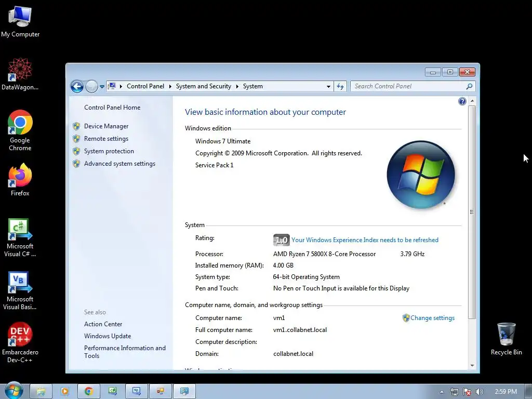Click the blue Back arrow button
This screenshot has height=399, width=532.
[x=77, y=87]
